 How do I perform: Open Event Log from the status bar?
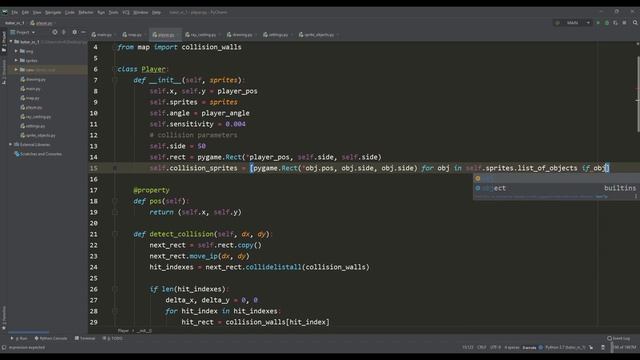tap(618, 338)
